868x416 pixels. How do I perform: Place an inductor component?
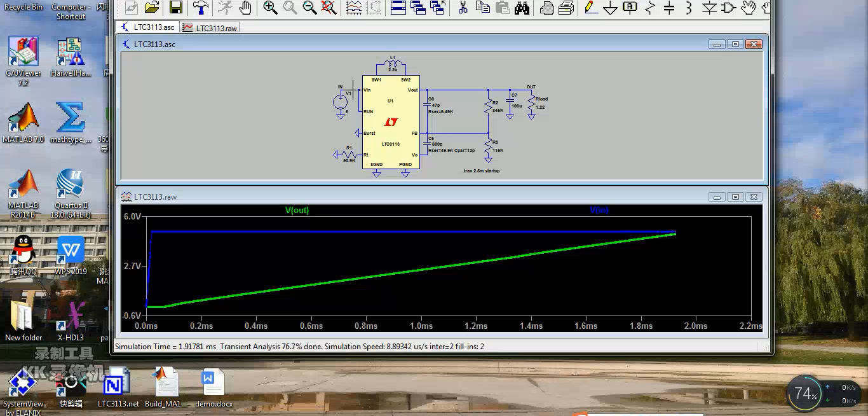(x=689, y=8)
